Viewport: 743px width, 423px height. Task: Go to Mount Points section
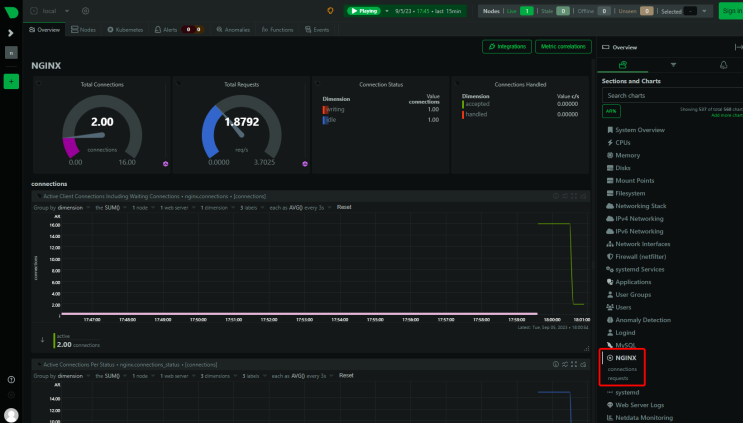click(x=634, y=180)
